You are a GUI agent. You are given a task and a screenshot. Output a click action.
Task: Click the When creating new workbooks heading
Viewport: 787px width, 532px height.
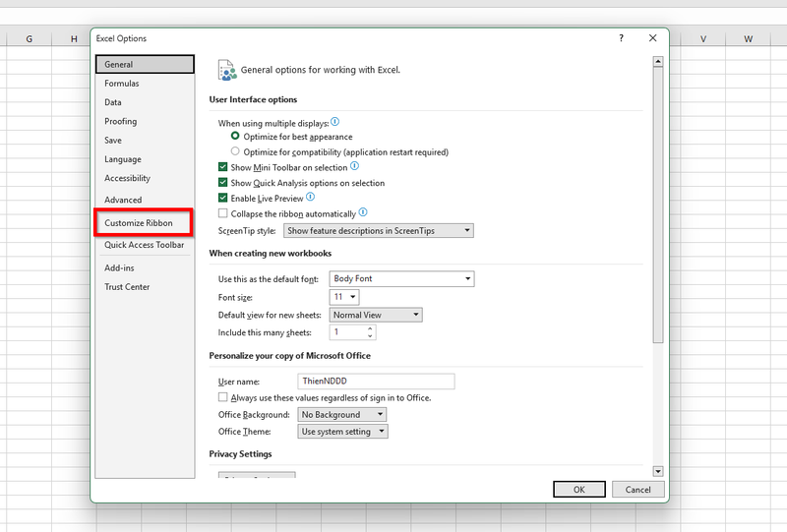pos(270,253)
